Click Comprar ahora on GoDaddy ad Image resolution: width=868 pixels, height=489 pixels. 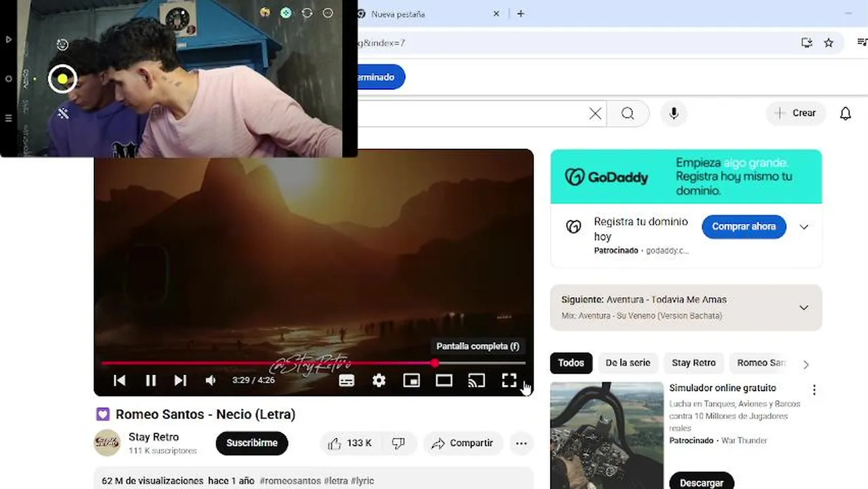(744, 226)
